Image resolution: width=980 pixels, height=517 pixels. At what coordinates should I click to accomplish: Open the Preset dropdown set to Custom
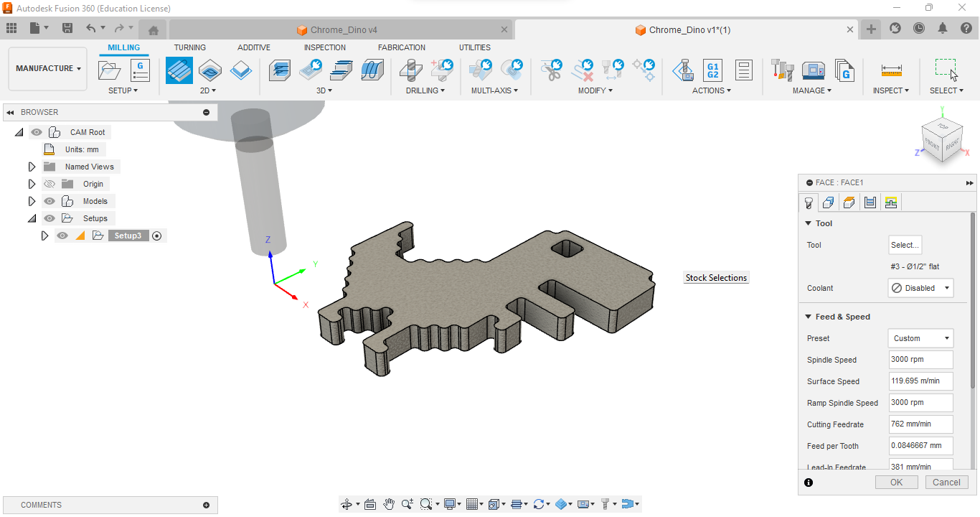(x=921, y=338)
